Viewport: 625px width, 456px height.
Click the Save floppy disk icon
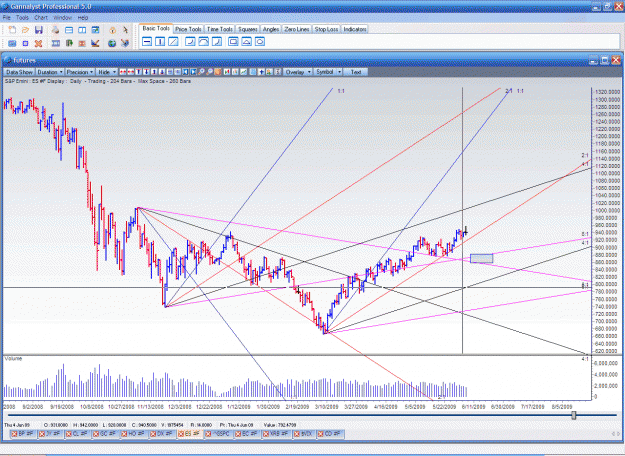click(x=39, y=30)
